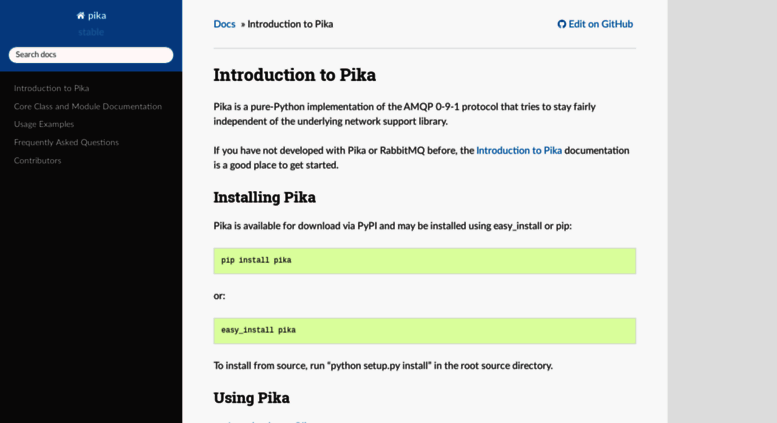Click the stable version label
The height and width of the screenshot is (423, 777).
91,32
